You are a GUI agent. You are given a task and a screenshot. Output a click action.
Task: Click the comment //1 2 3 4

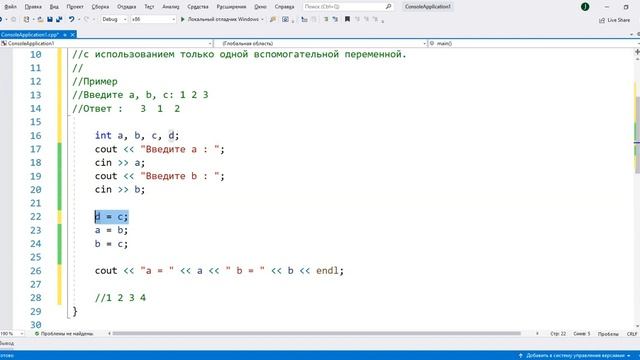120,298
